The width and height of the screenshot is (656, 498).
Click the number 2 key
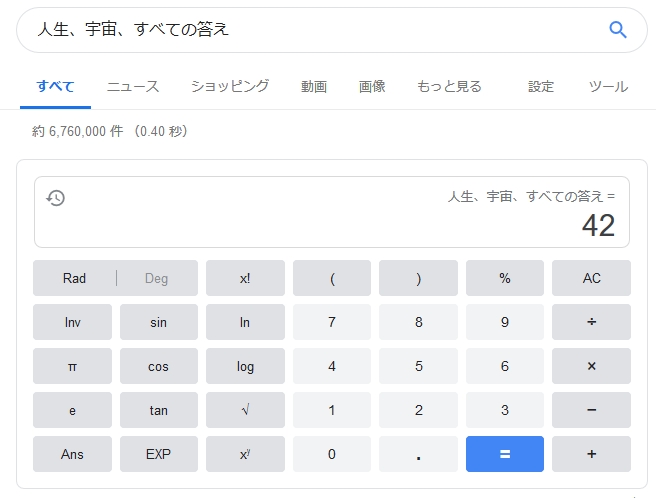pyautogui.click(x=418, y=410)
